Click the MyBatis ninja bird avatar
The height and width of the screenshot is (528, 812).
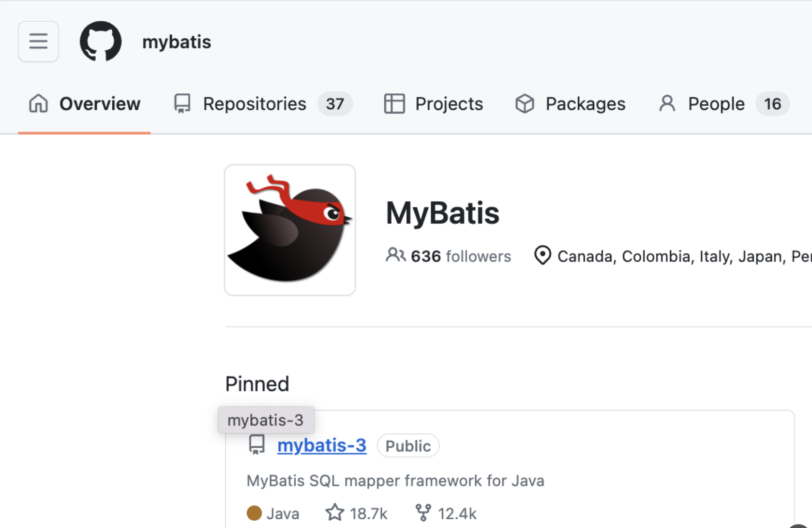(290, 230)
